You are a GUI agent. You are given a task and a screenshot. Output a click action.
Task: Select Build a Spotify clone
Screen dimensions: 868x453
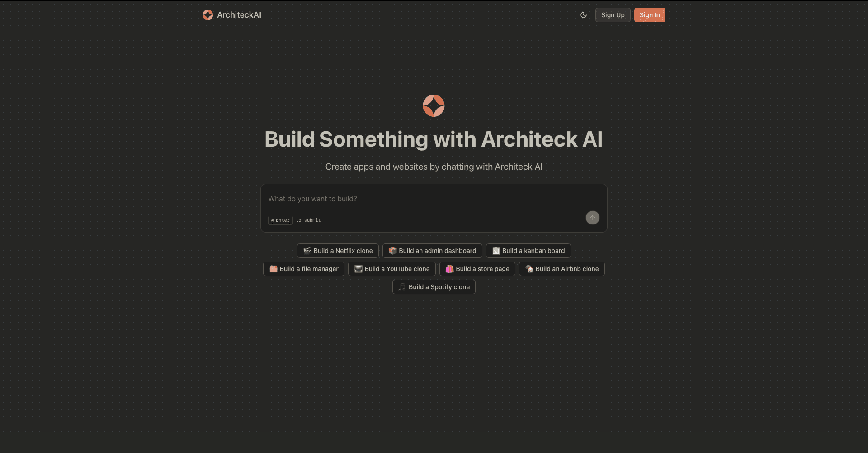pyautogui.click(x=434, y=286)
